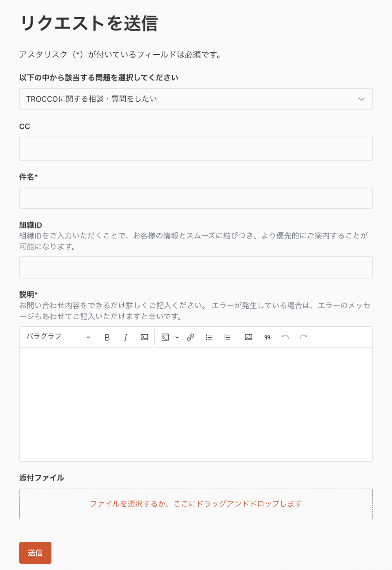Insert an image into the description
The image size is (392, 570).
pyautogui.click(x=248, y=337)
